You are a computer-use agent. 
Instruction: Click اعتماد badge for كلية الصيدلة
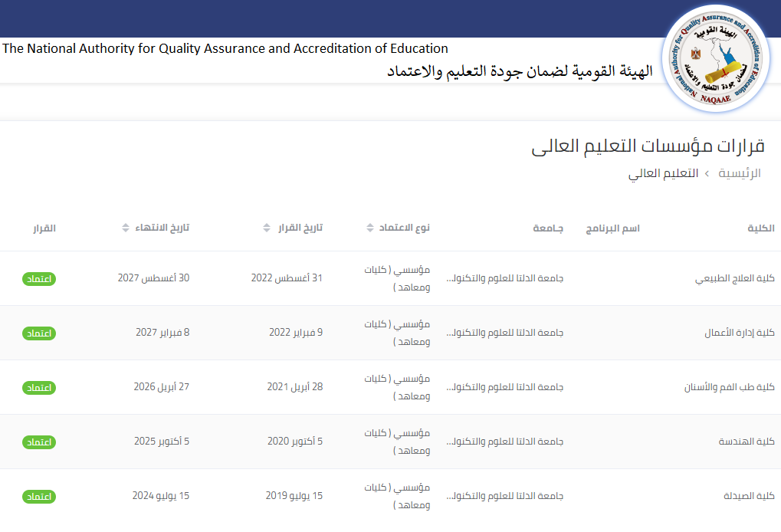tap(39, 496)
